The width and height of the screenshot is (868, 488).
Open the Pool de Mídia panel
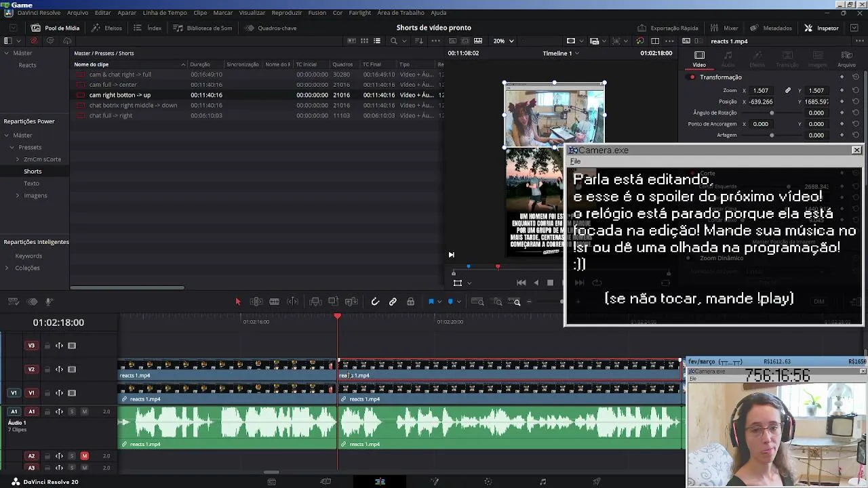(55, 28)
